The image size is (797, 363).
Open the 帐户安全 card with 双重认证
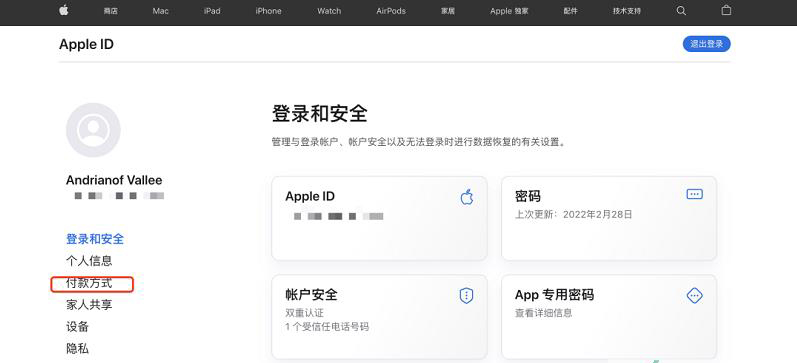[379, 317]
